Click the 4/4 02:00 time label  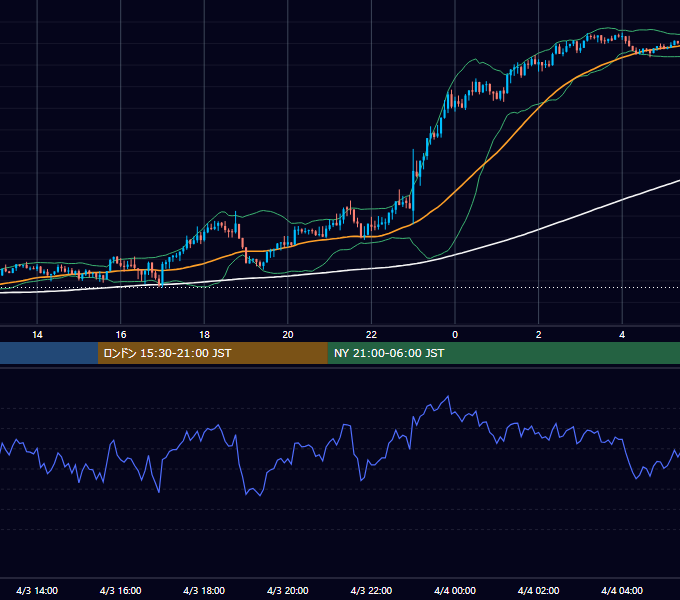pos(538,590)
